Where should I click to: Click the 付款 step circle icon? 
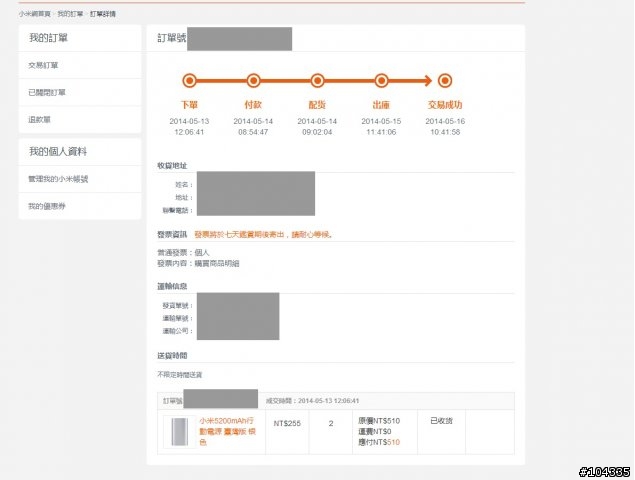pyautogui.click(x=253, y=80)
